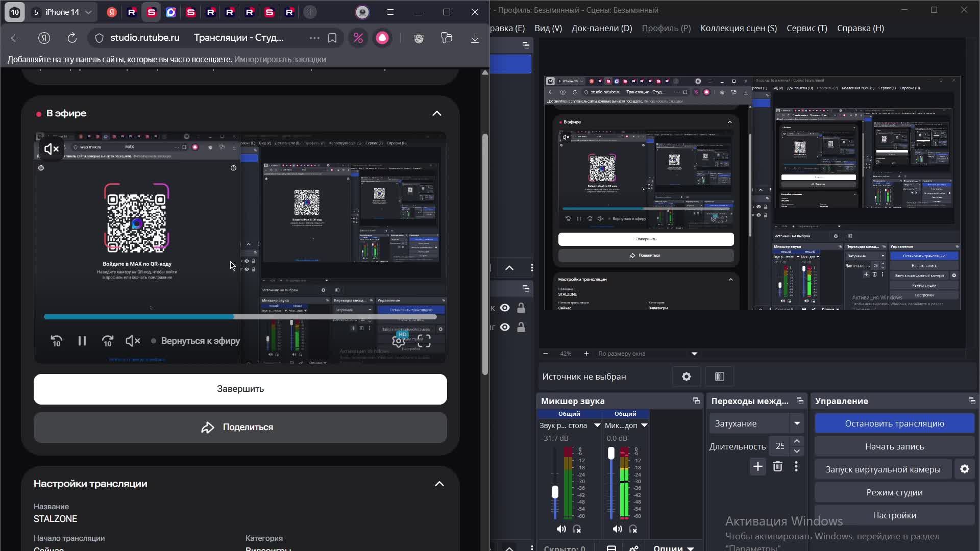Open the Док-панели (D) menu
This screenshot has width=980, height=551.
pyautogui.click(x=602, y=28)
